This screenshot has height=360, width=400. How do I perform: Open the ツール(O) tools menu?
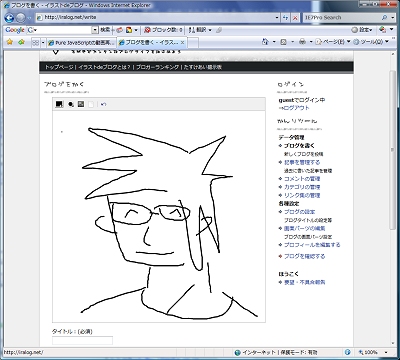click(371, 42)
